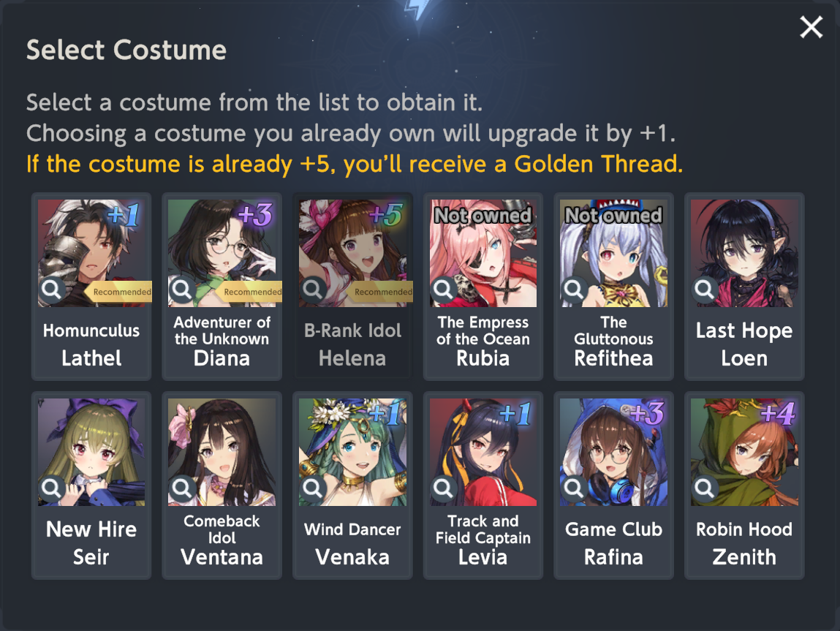Viewport: 840px width, 631px height.
Task: Select The Empress of the Ocean Rubia portrait
Action: click(x=483, y=254)
